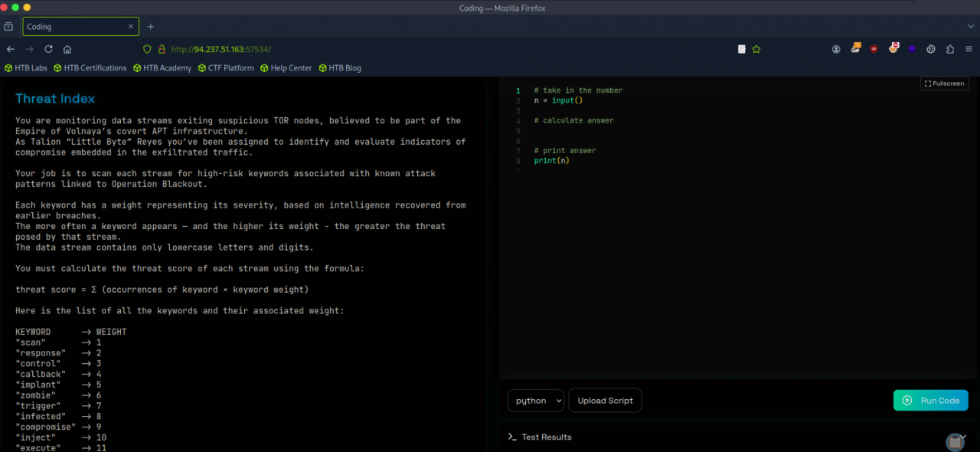Open the Extensions puzzle piece menu
The height and width of the screenshot is (452, 980).
click(x=950, y=49)
